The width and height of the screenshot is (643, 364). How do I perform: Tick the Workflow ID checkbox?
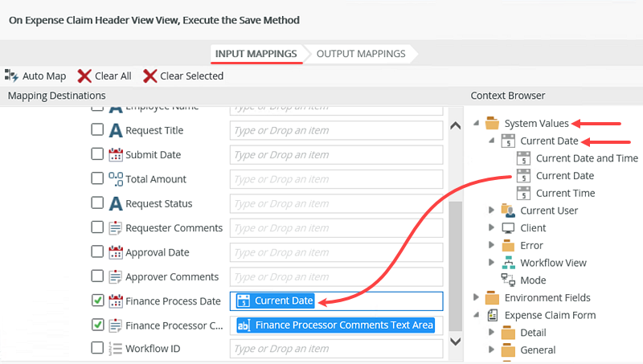(x=97, y=349)
